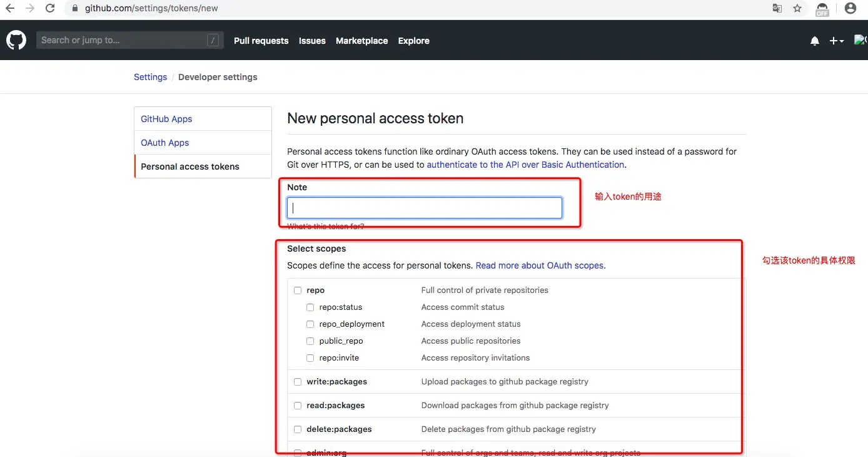Screen dimensions: 868x457
Task: Click the browser back arrow
Action: tap(10, 8)
